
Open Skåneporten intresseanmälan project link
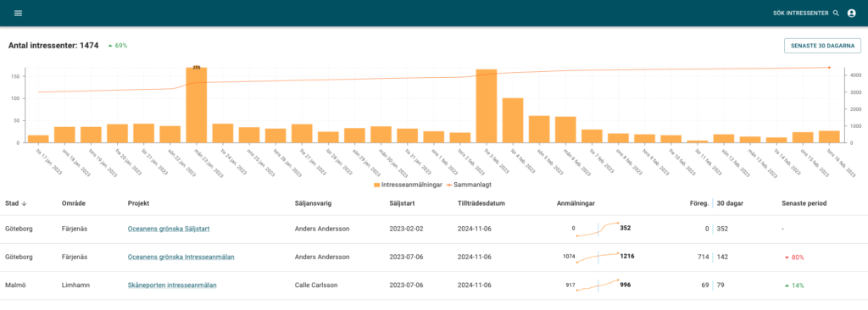pyautogui.click(x=172, y=285)
